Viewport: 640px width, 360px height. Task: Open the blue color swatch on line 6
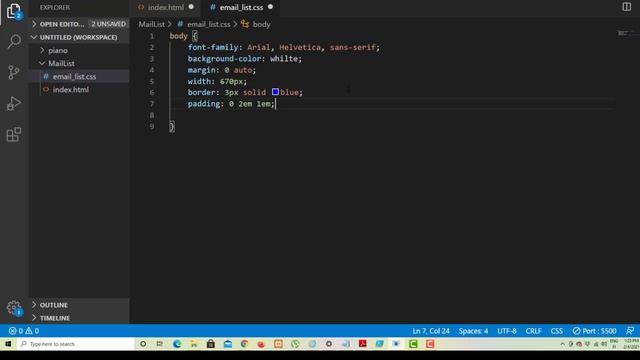point(276,92)
